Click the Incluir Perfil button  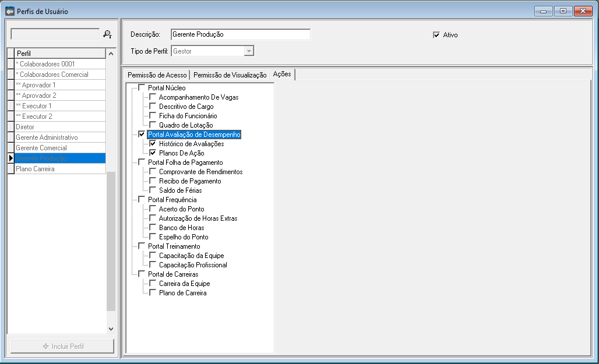pyautogui.click(x=62, y=346)
